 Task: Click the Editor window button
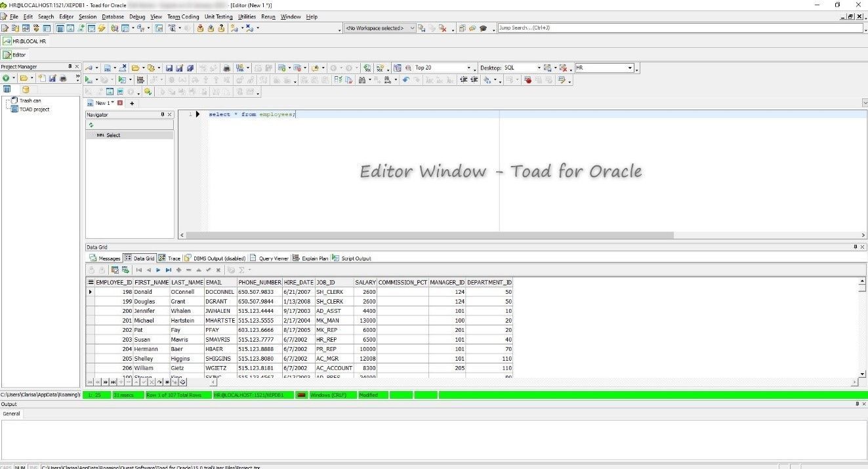[14, 54]
